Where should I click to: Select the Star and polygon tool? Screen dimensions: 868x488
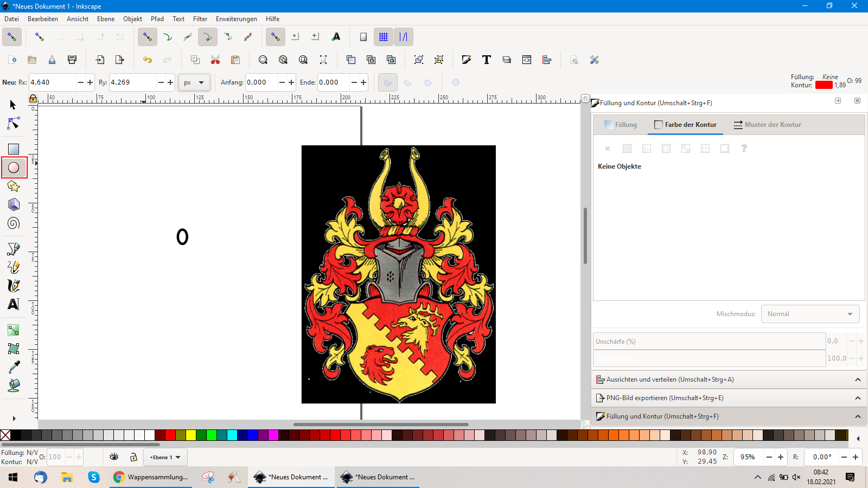(x=14, y=187)
